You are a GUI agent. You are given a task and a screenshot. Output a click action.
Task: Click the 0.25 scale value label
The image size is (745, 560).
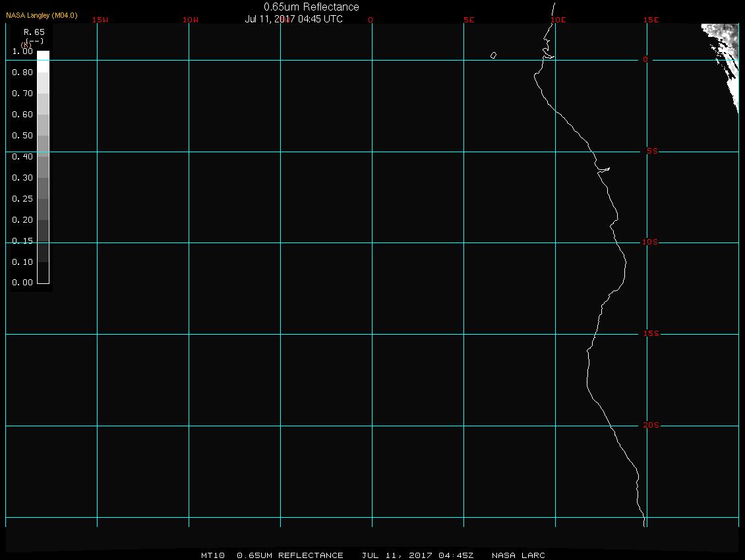click(x=22, y=198)
